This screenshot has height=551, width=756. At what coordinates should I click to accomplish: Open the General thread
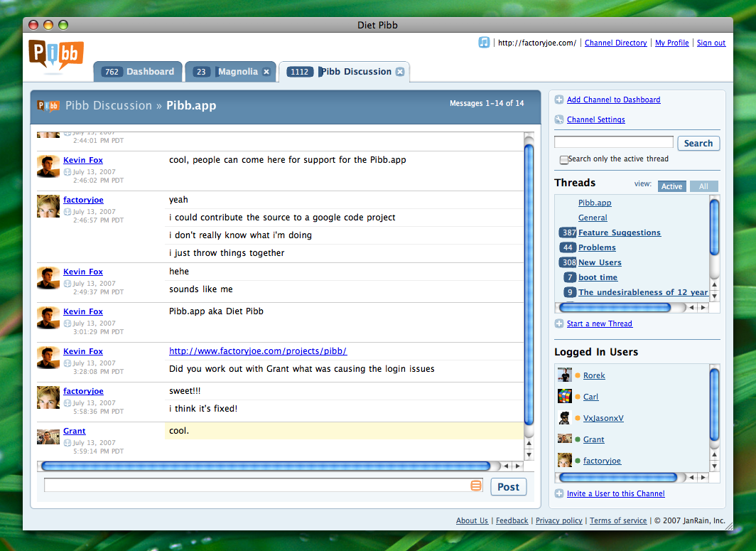point(593,218)
